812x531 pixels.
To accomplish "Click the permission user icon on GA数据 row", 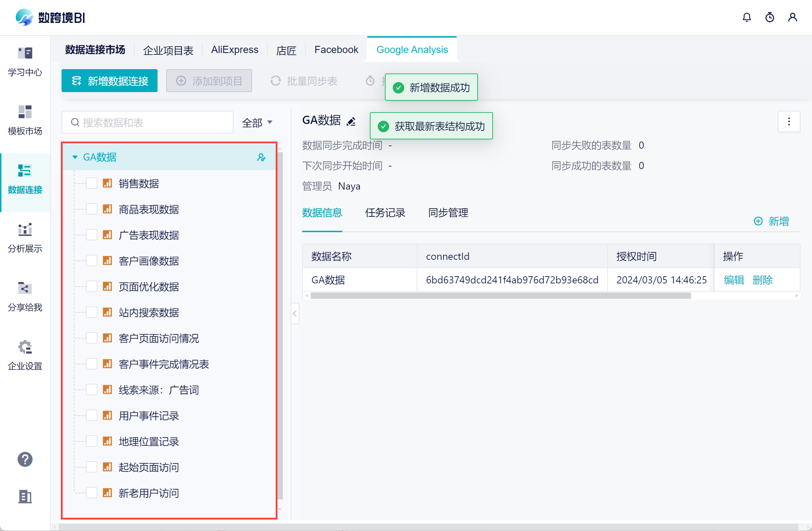I will pyautogui.click(x=261, y=157).
